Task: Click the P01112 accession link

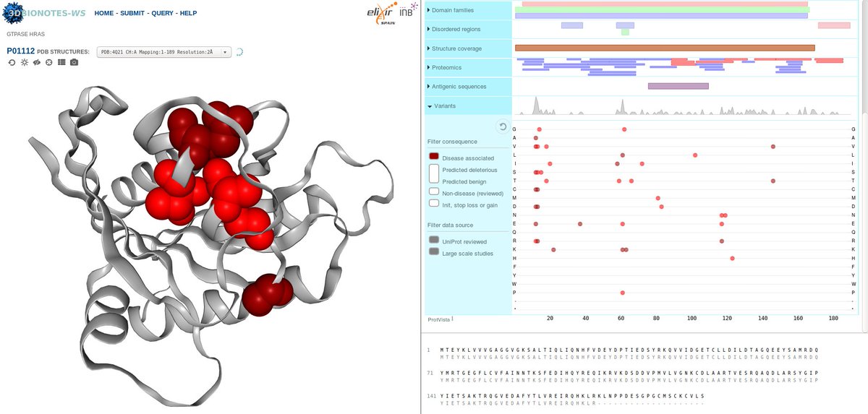Action: click(20, 51)
